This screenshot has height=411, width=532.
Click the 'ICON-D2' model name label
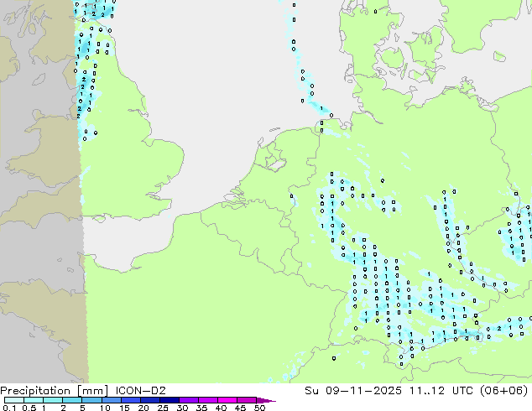pos(140,391)
